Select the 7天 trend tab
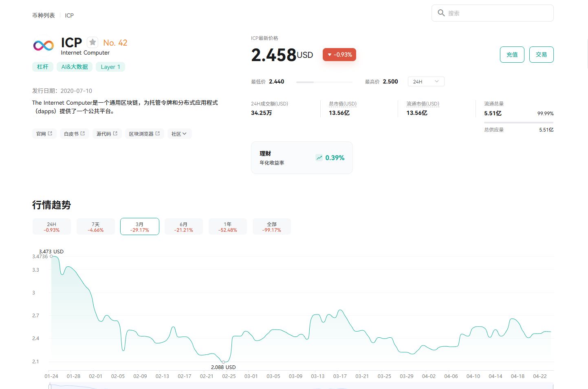Viewport: 588px width, 389px height. tap(96, 226)
